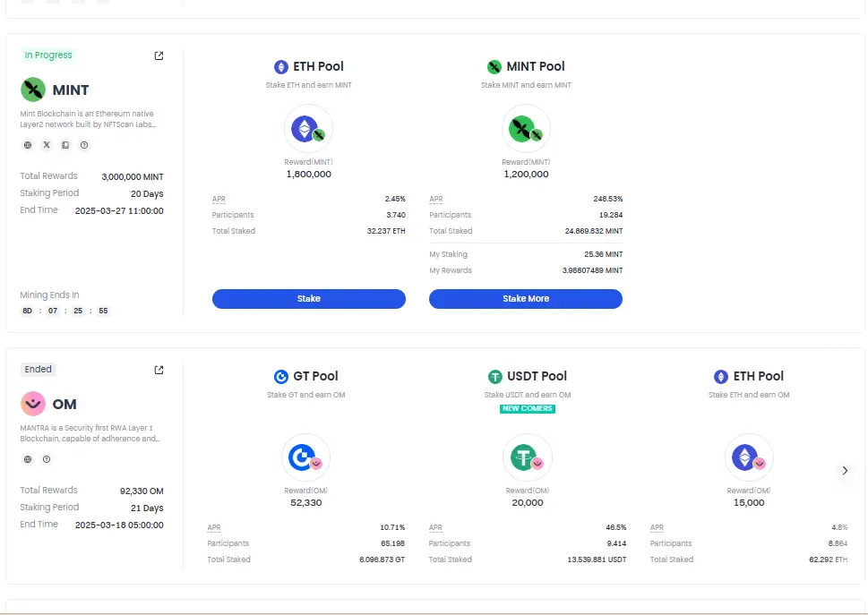
Task: Click the MINT project logo
Action: 33,90
